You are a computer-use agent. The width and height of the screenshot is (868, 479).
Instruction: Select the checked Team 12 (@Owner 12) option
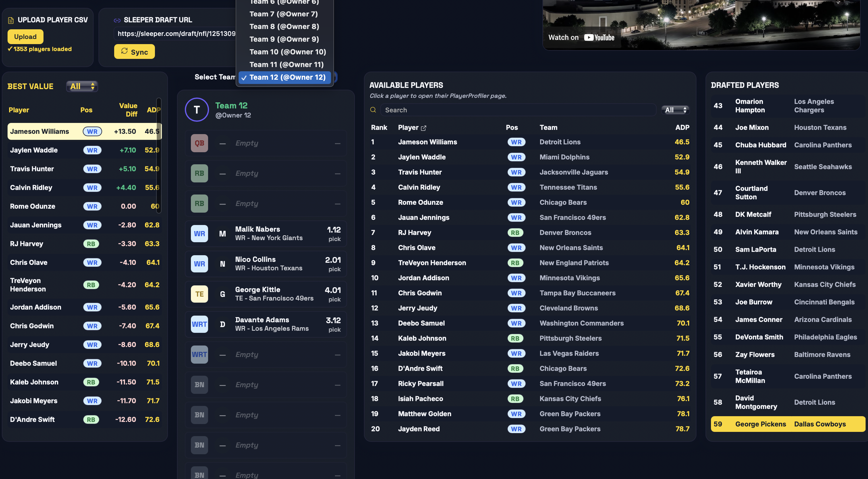coord(285,77)
